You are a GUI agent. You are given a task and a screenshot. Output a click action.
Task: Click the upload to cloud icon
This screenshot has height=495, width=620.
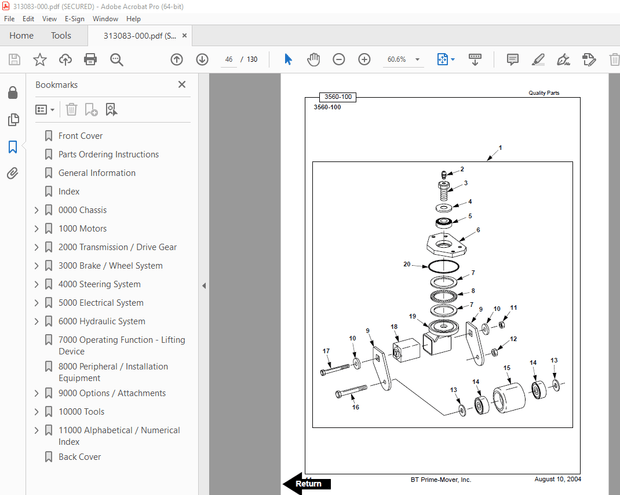tap(65, 60)
